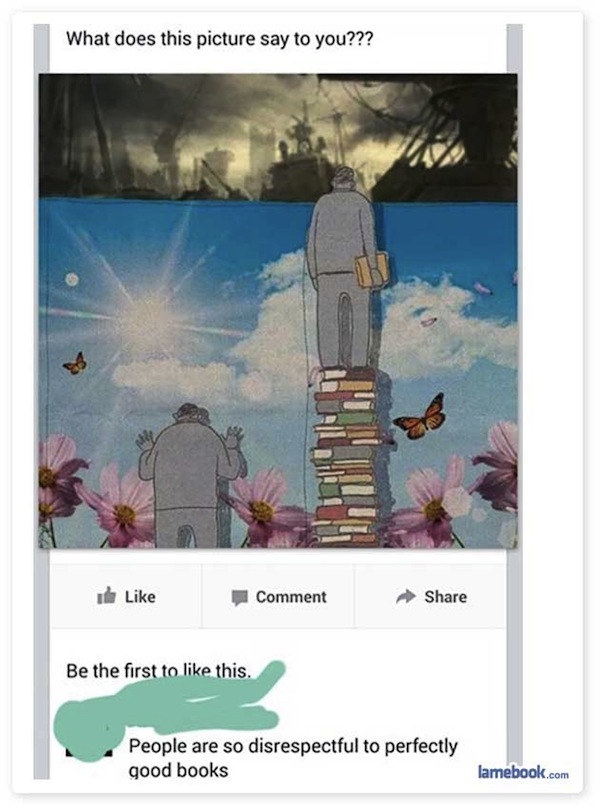Click the tall stack of books in picture
The height and width of the screenshot is (810, 600).
coord(346,457)
